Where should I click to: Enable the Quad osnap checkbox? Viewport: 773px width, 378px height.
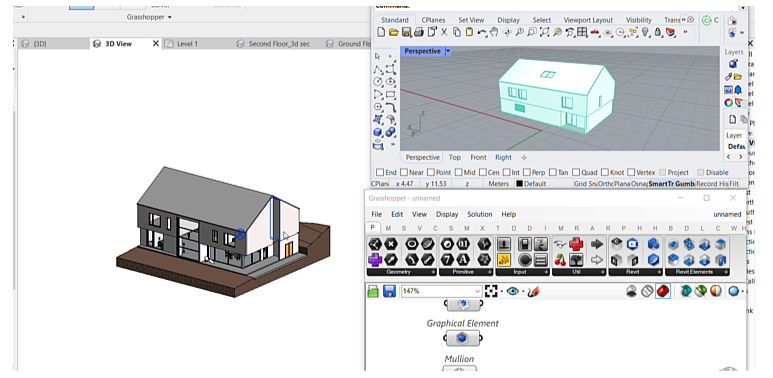576,172
